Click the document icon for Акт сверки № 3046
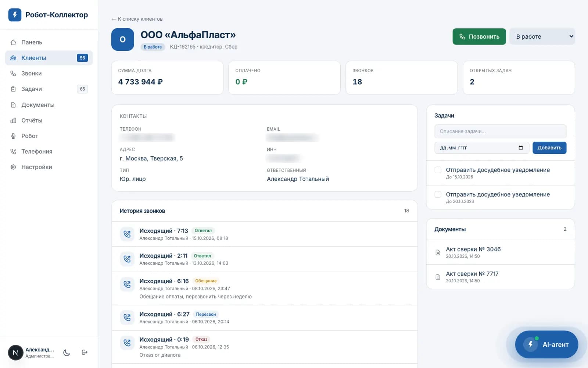Screen dimensions: 588x368 tap(438, 252)
